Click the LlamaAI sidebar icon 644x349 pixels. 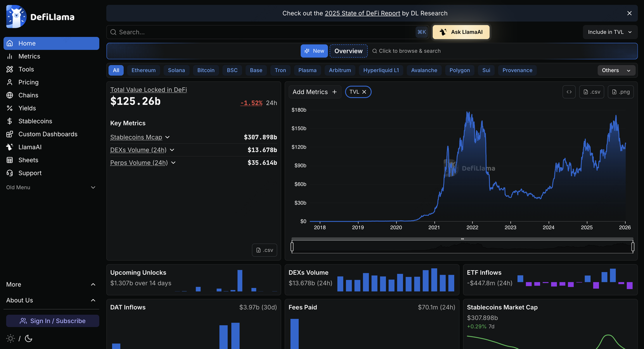[10, 147]
